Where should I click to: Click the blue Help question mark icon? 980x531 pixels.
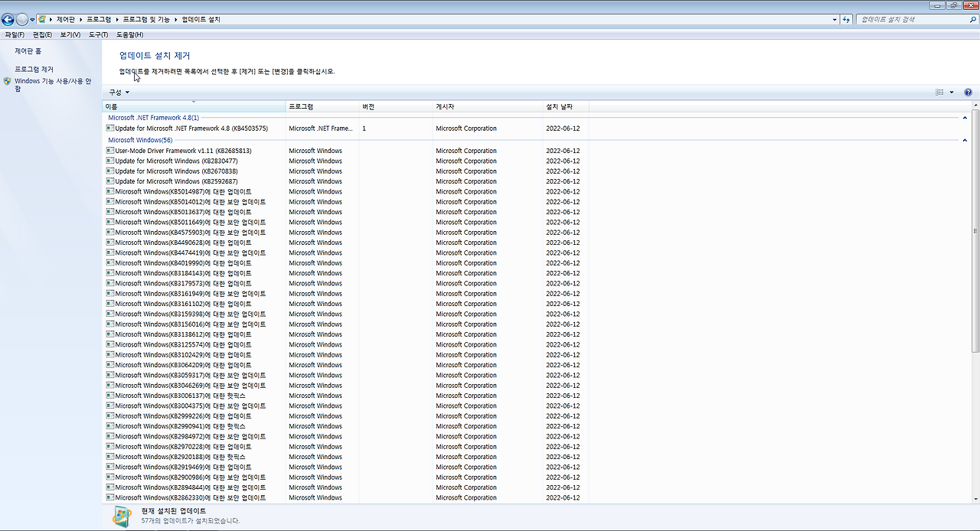[x=967, y=93]
